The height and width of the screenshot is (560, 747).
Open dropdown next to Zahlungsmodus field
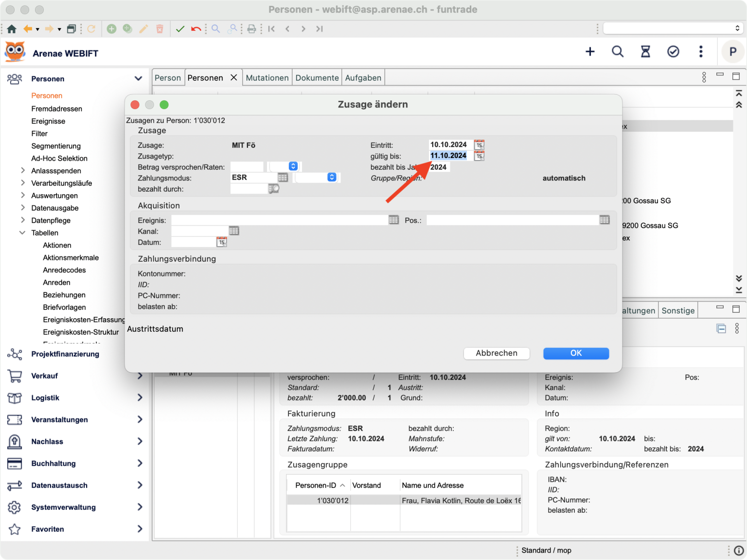[332, 178]
